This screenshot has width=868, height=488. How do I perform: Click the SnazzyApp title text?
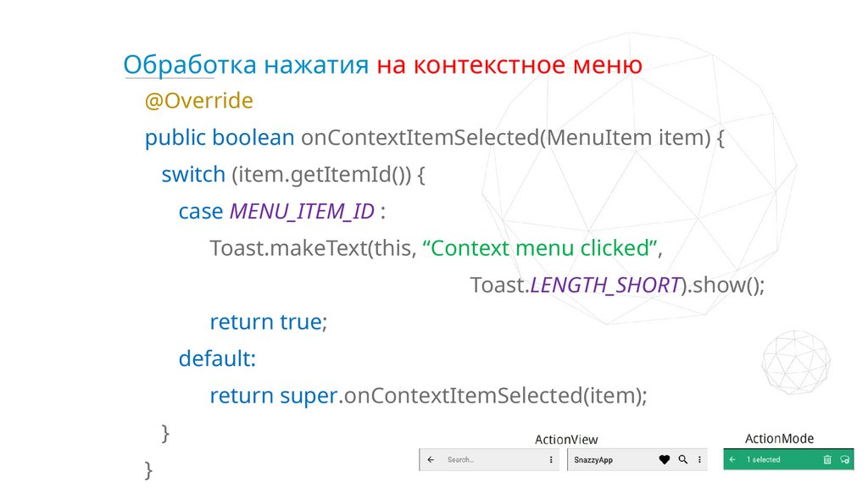tap(593, 460)
